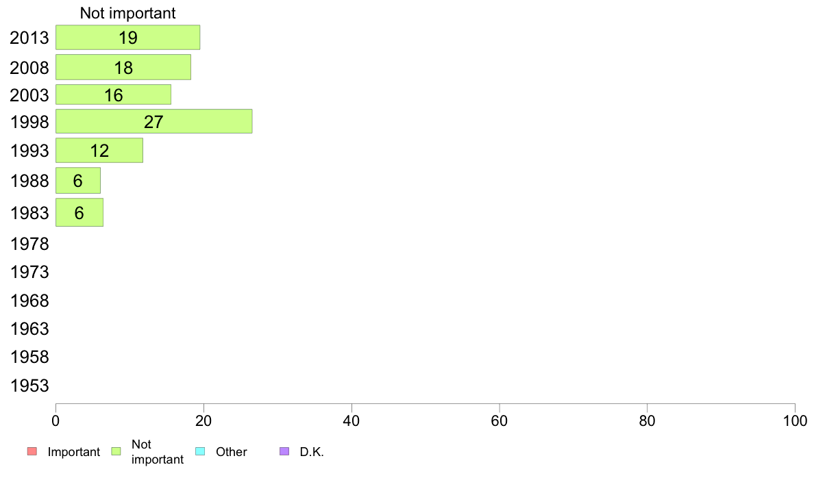Select the 1998 bar showing 27
This screenshot has width=814, height=504.
click(x=153, y=121)
